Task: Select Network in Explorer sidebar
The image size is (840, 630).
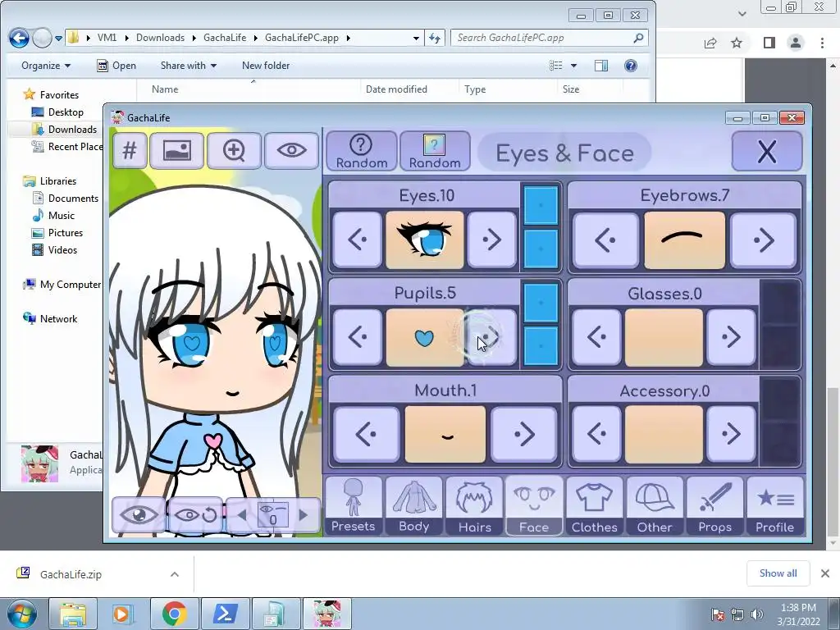Action: click(50, 319)
